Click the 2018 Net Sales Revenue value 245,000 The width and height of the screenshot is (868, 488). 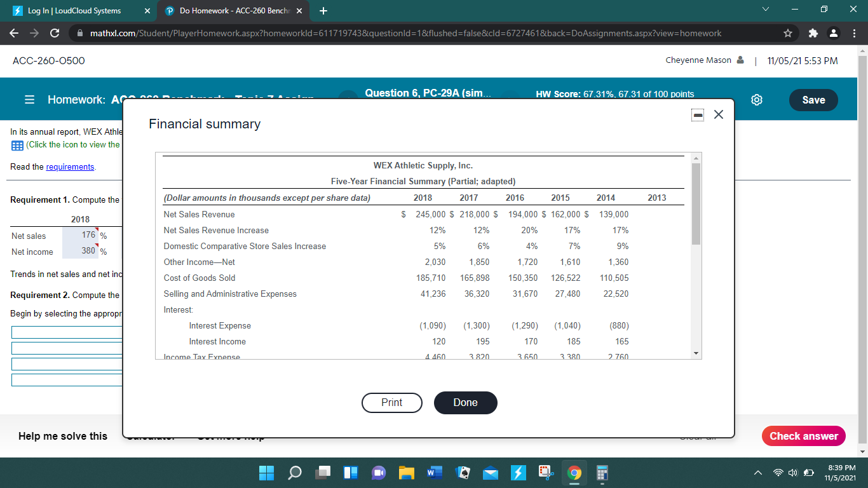point(430,214)
